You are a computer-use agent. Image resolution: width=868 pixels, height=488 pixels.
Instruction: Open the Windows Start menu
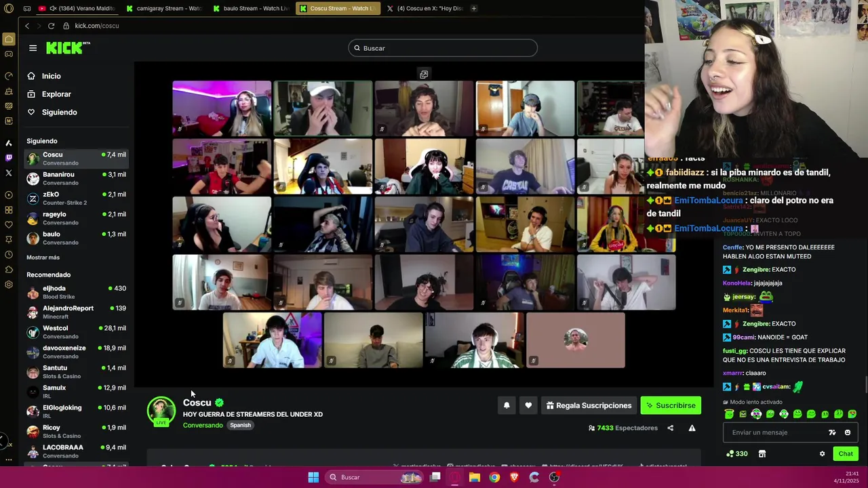(x=313, y=477)
